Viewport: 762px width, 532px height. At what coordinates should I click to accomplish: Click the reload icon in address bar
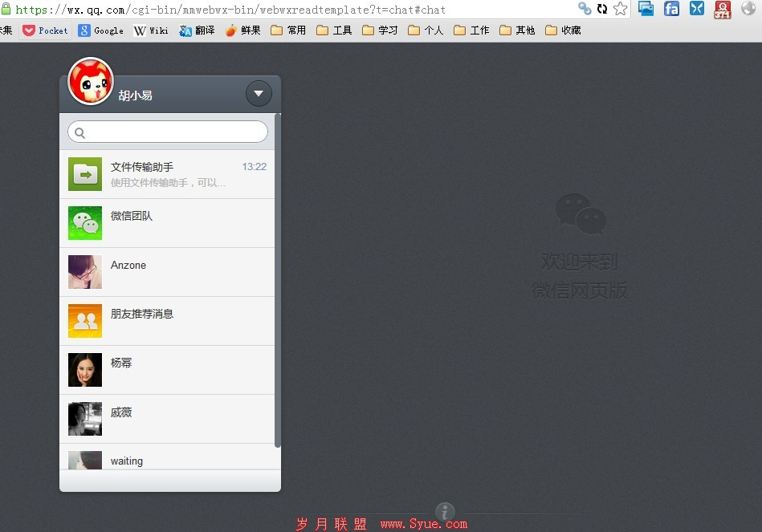coord(601,9)
